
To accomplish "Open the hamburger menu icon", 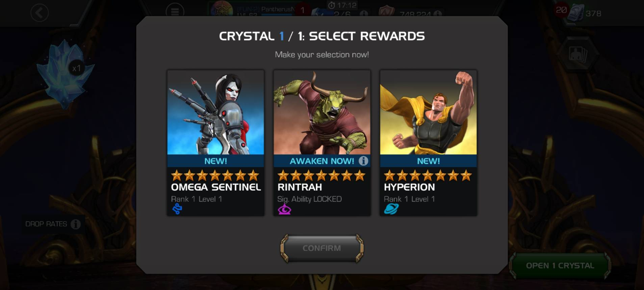I will pos(175,12).
